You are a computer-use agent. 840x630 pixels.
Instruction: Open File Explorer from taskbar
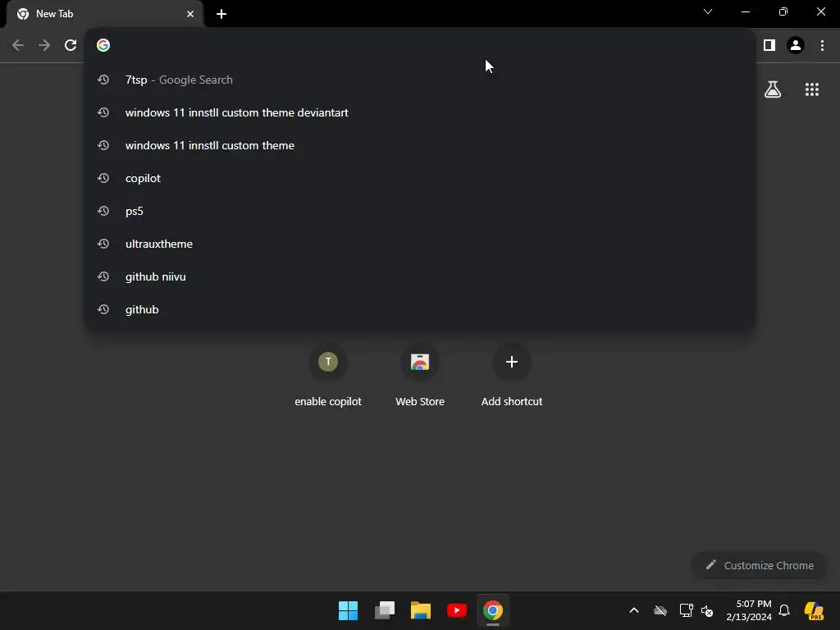pyautogui.click(x=421, y=610)
